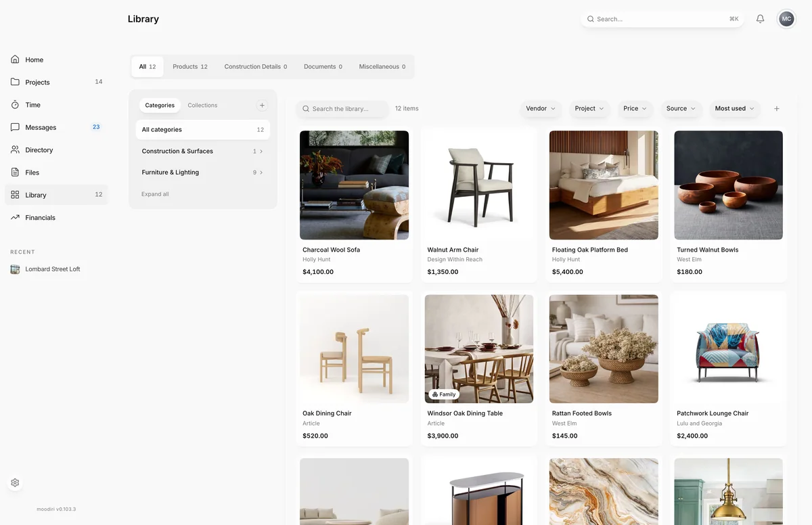Open Files in the sidebar
The height and width of the screenshot is (525, 812).
pos(56,173)
